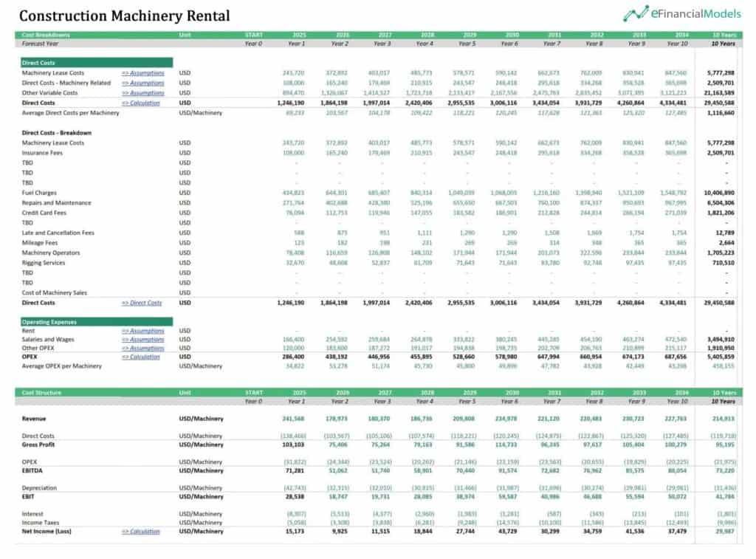Follow the Direct Costs link in breakdown total row
This screenshot has height=559, width=756.
click(142, 303)
